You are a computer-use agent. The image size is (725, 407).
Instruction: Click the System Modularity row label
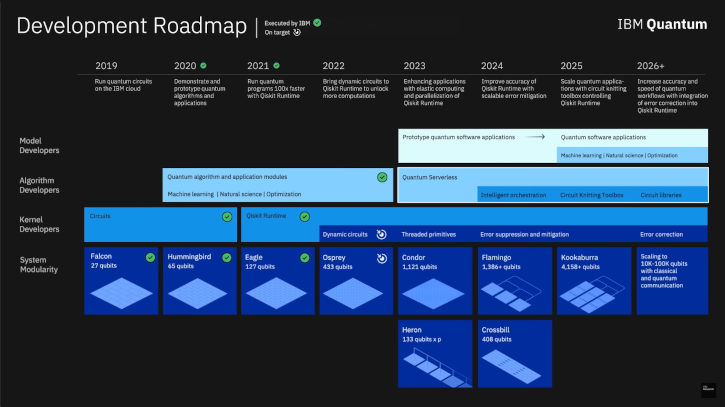(39, 265)
